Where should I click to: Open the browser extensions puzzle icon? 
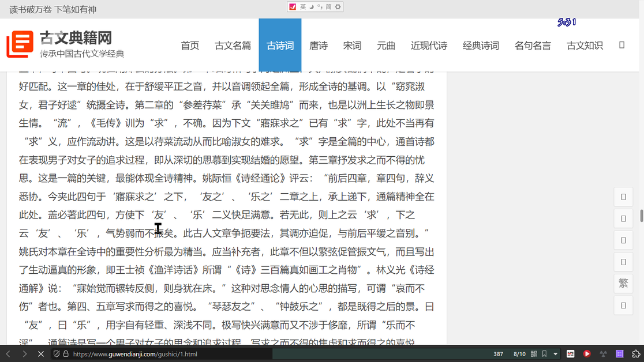637,354
